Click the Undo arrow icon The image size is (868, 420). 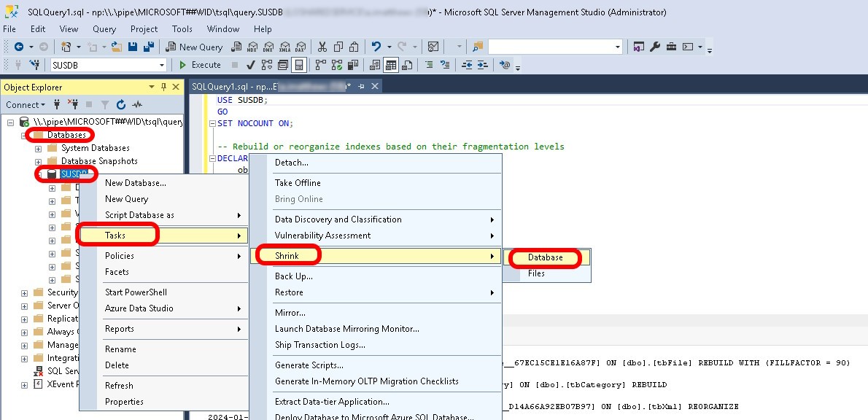(x=376, y=47)
